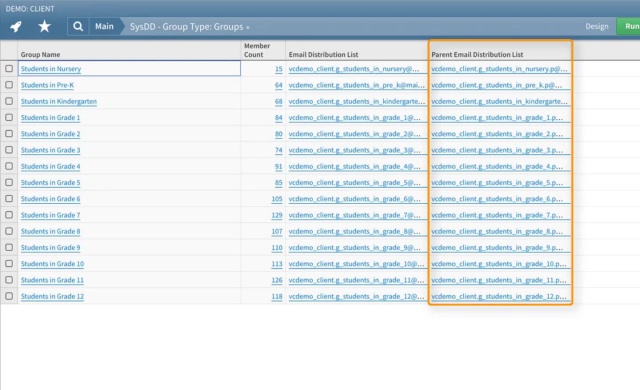640x390 pixels.
Task: Open the Students in Kindergarten group link
Action: pyautogui.click(x=59, y=102)
